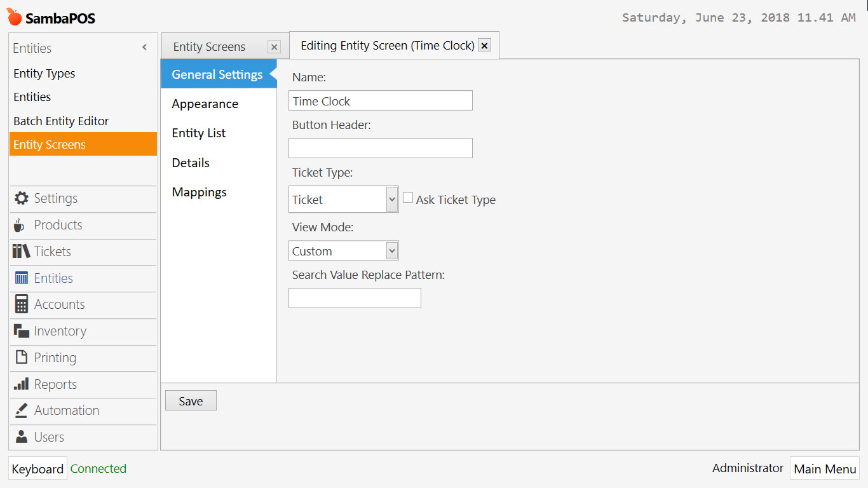Open the Inventory module icon
The width and height of the screenshot is (868, 488).
tap(20, 331)
